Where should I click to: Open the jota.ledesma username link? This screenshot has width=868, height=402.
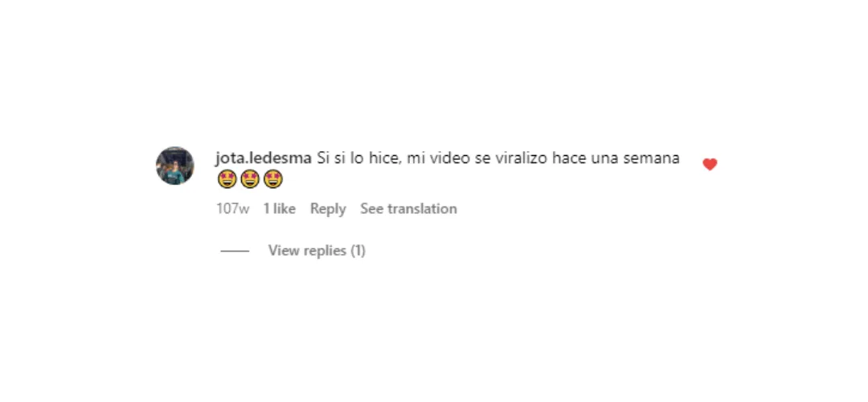(x=264, y=158)
